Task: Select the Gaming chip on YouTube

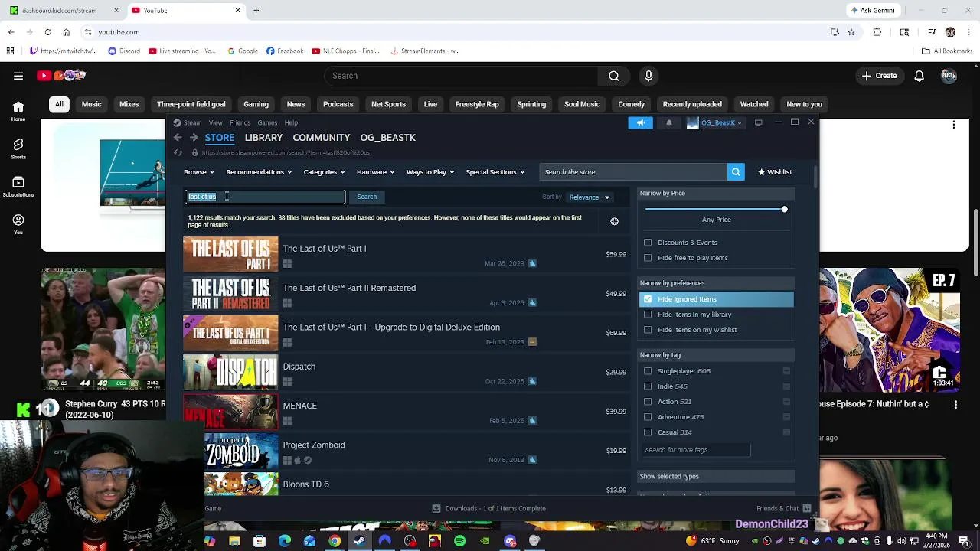Action: [x=256, y=104]
